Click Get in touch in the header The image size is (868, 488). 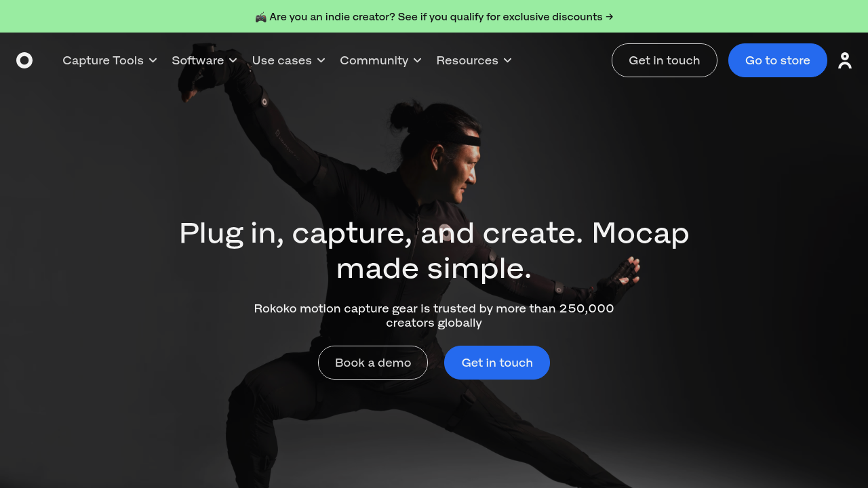coord(665,60)
